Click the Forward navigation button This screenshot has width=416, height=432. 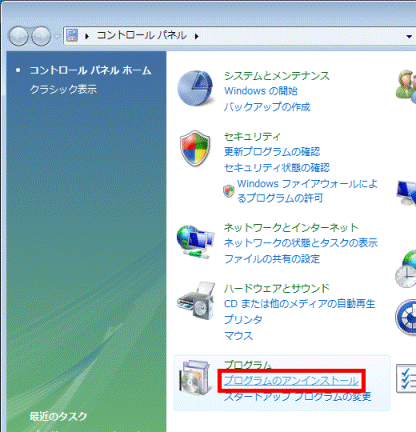[x=41, y=36]
